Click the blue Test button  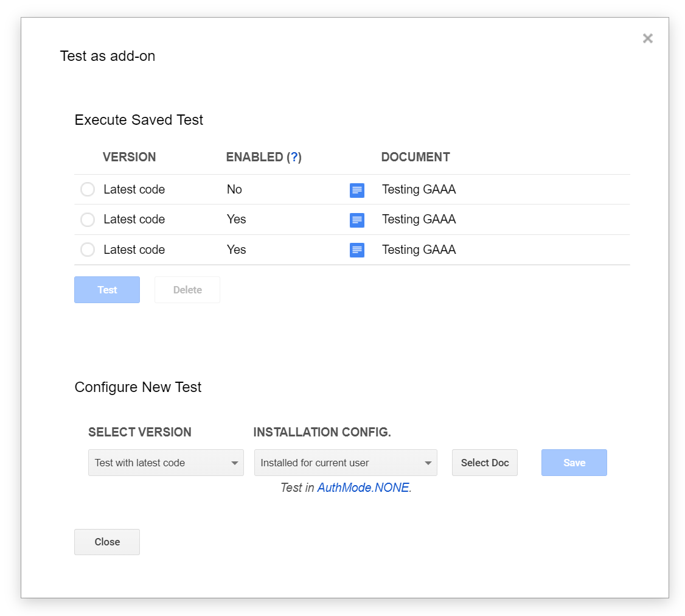[107, 290]
